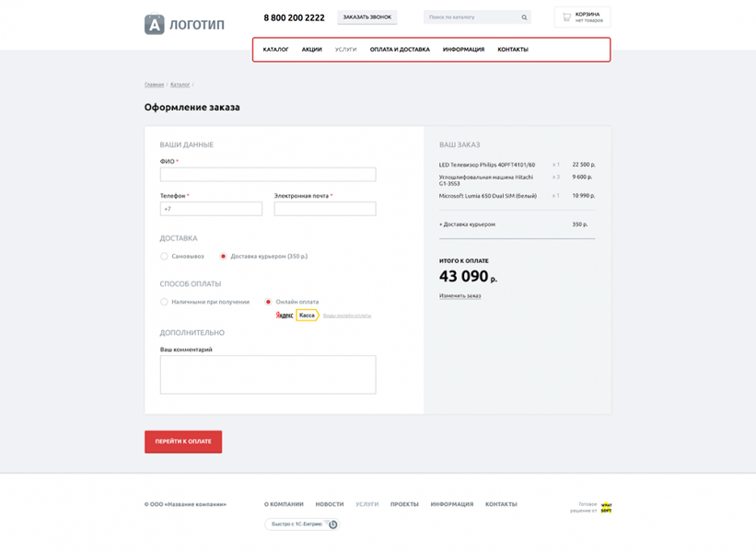The width and height of the screenshot is (756, 552).
Task: Click the site logo icon
Action: 154,25
